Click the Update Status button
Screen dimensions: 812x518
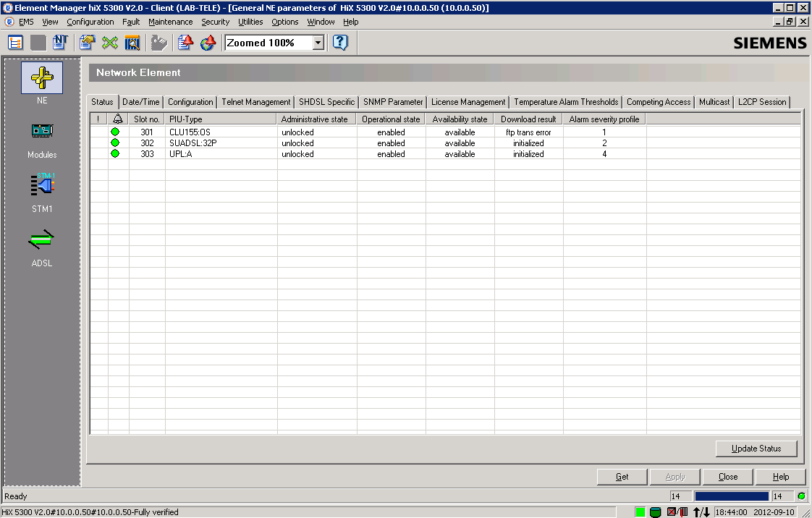(x=756, y=449)
